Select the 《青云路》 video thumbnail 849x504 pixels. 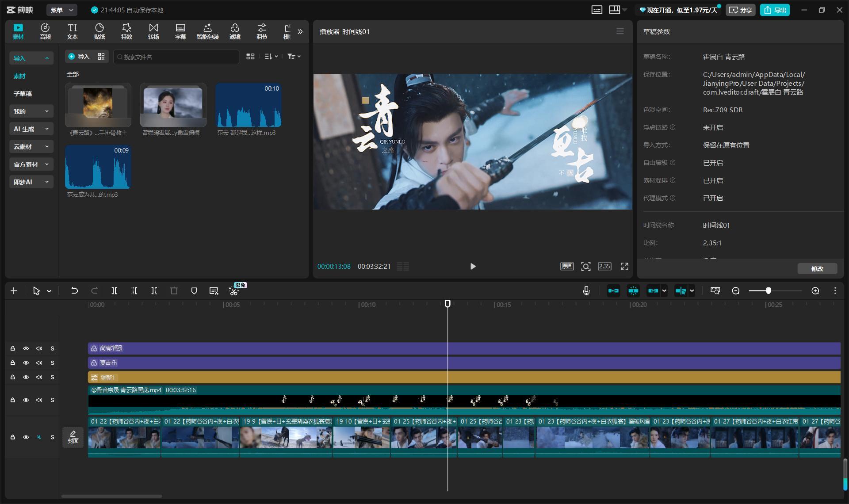[x=98, y=105]
